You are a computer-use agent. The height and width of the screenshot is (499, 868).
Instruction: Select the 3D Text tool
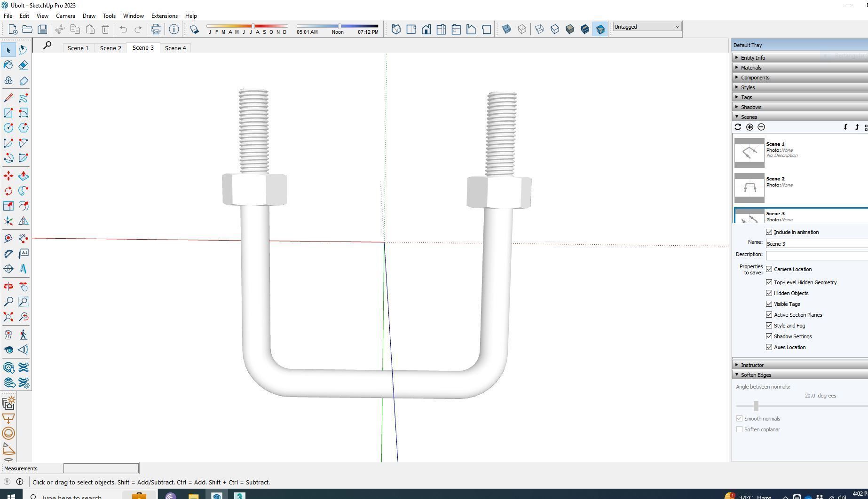[x=24, y=269]
